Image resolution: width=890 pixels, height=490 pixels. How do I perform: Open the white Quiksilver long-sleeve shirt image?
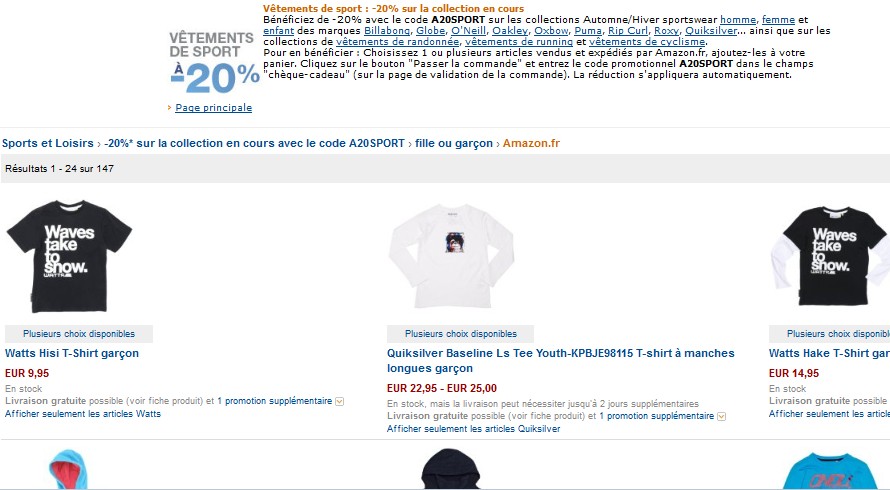451,256
